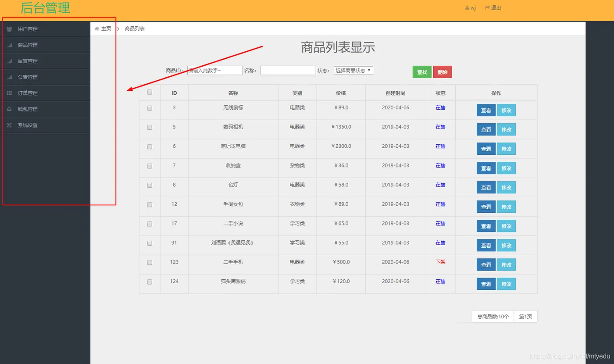Viewport: 614px width, 364px height.
Task: Click the 在售 status of 猫头鹰源码
Action: pyautogui.click(x=440, y=281)
